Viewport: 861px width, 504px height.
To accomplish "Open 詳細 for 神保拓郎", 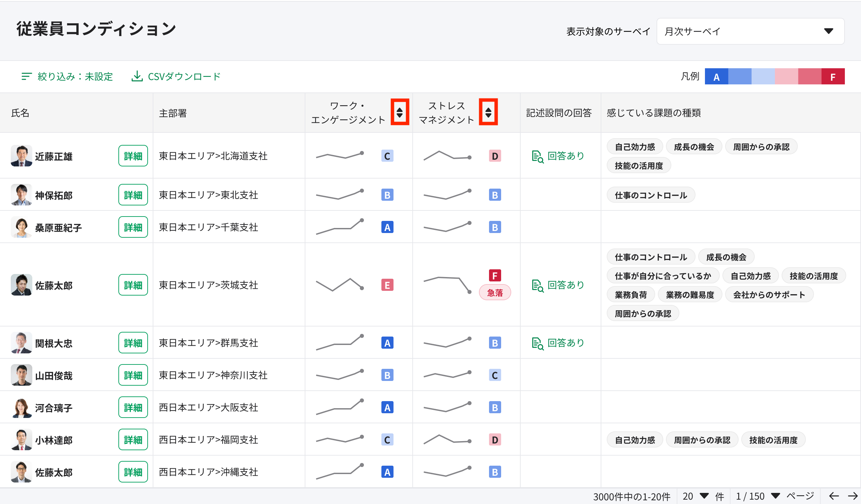I will point(133,195).
